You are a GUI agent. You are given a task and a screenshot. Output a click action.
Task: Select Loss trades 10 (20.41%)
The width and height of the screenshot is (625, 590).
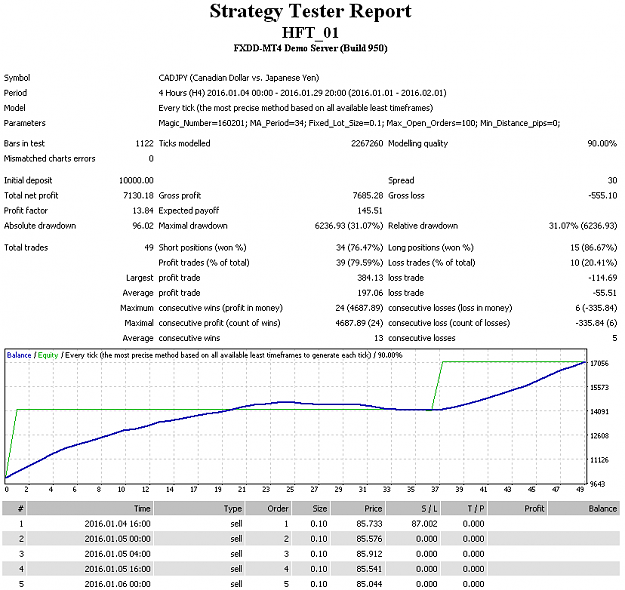(594, 263)
